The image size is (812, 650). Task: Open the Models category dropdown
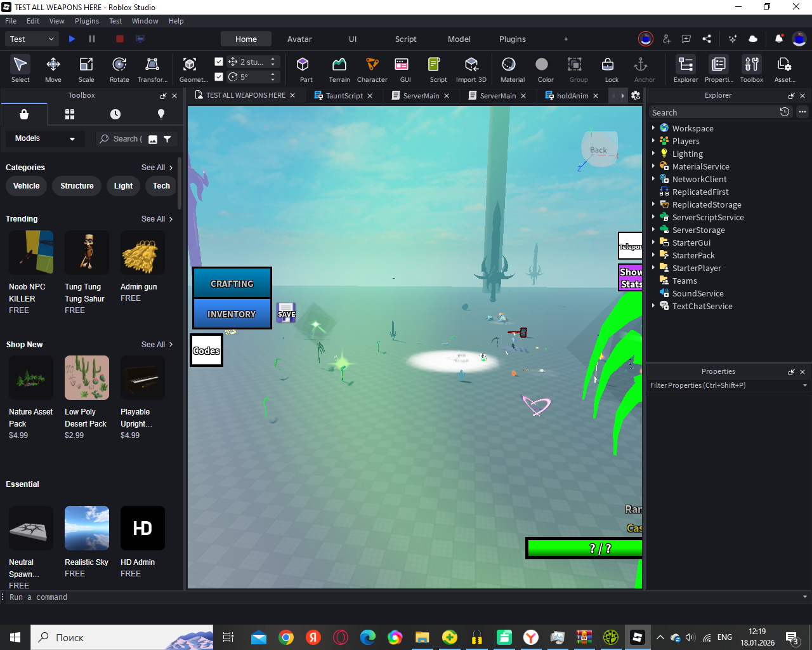point(44,138)
